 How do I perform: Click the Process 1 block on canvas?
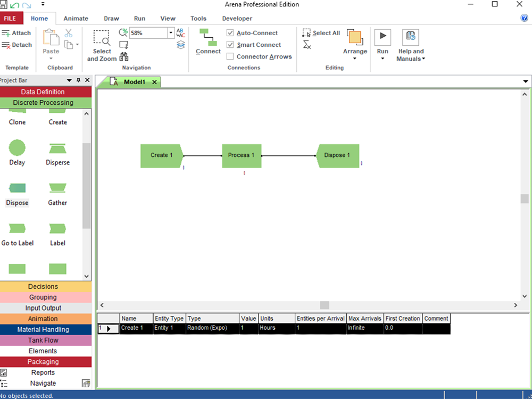(242, 155)
